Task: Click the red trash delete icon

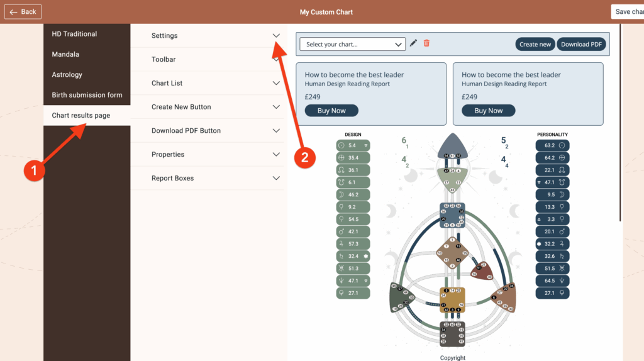Action: [x=426, y=43]
